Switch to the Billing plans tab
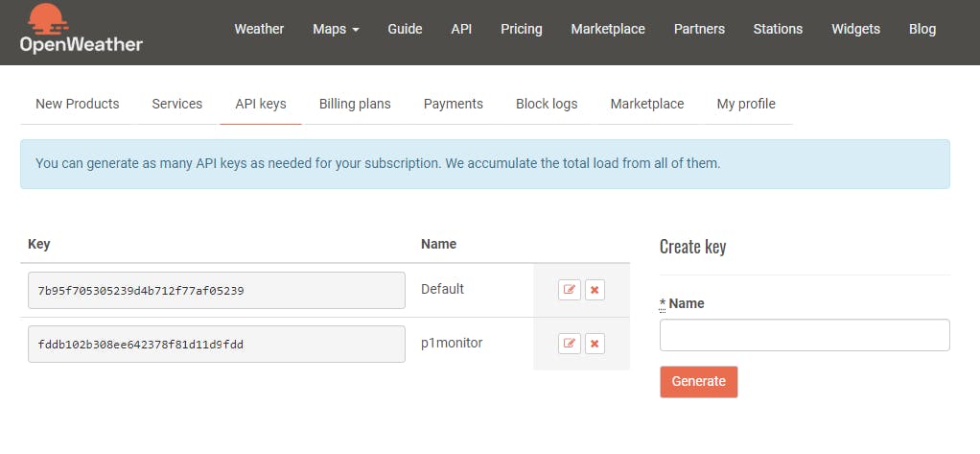Viewport: 980px width, 454px height. 355,104
